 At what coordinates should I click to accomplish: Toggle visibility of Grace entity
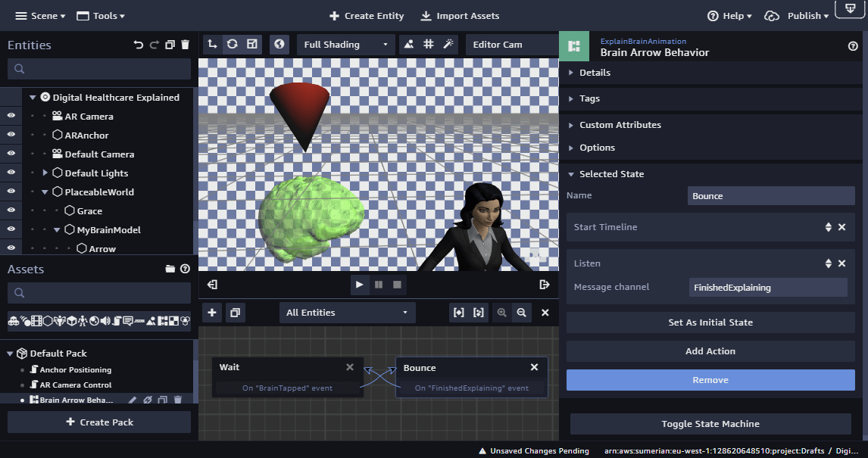tap(11, 210)
